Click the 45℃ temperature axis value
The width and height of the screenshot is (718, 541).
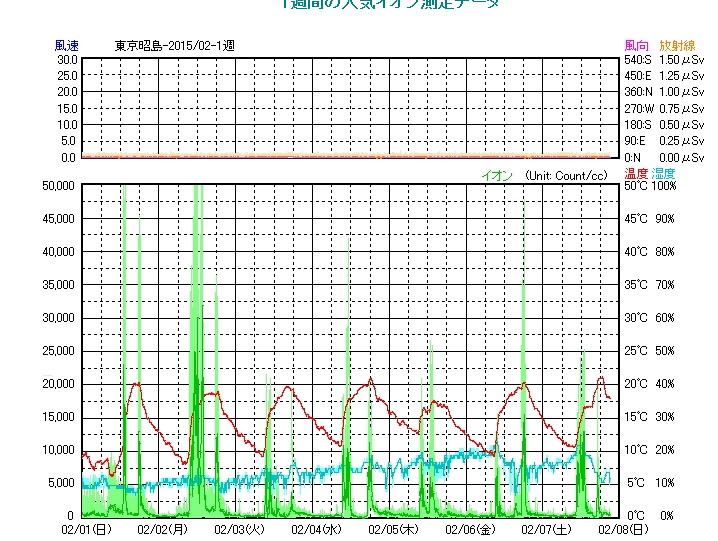[636, 219]
